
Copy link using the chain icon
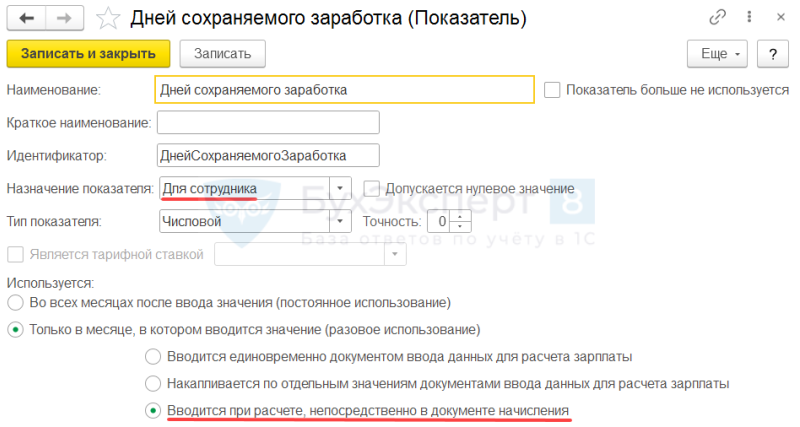click(x=717, y=17)
